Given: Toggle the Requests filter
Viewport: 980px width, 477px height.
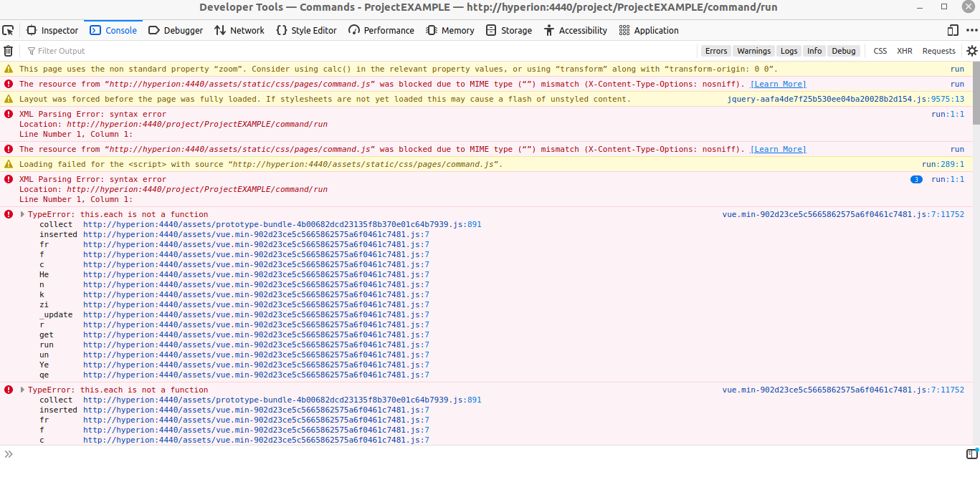Looking at the screenshot, I should click(938, 51).
